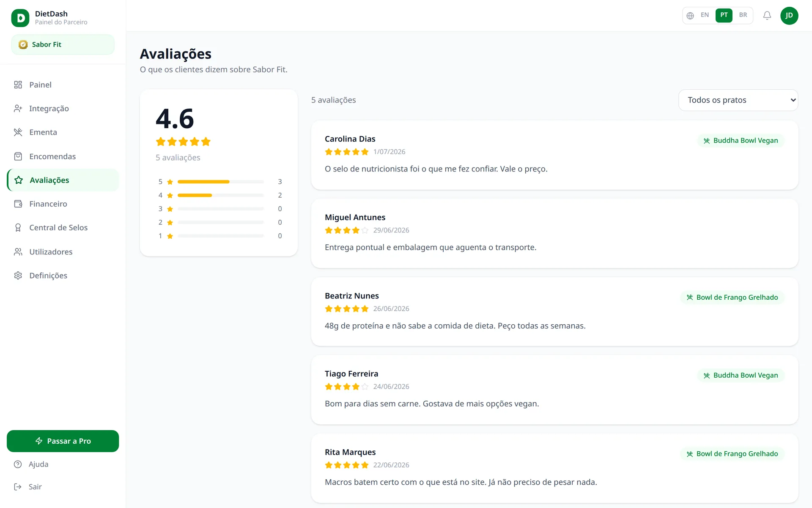Click reviewer name Carolina Dias
This screenshot has width=812, height=508.
(x=350, y=139)
